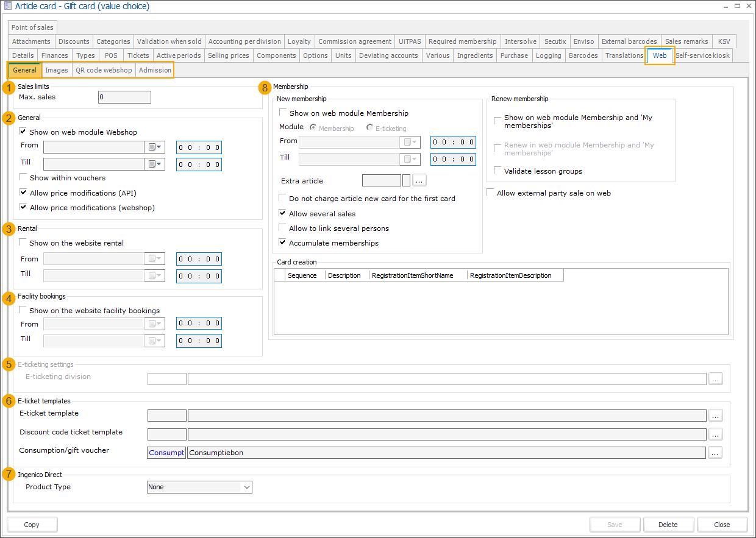Open the Selling prices tab
Screen dimensions: 756x538
pyautogui.click(x=228, y=55)
